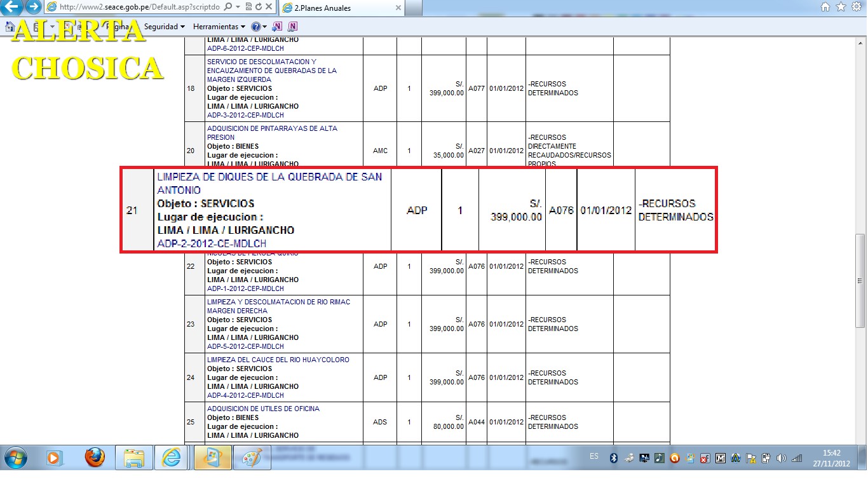Open the ADP-6-2012-CEP-MDLCH link
Screen dimensions: 868x488
pyautogui.click(x=245, y=48)
